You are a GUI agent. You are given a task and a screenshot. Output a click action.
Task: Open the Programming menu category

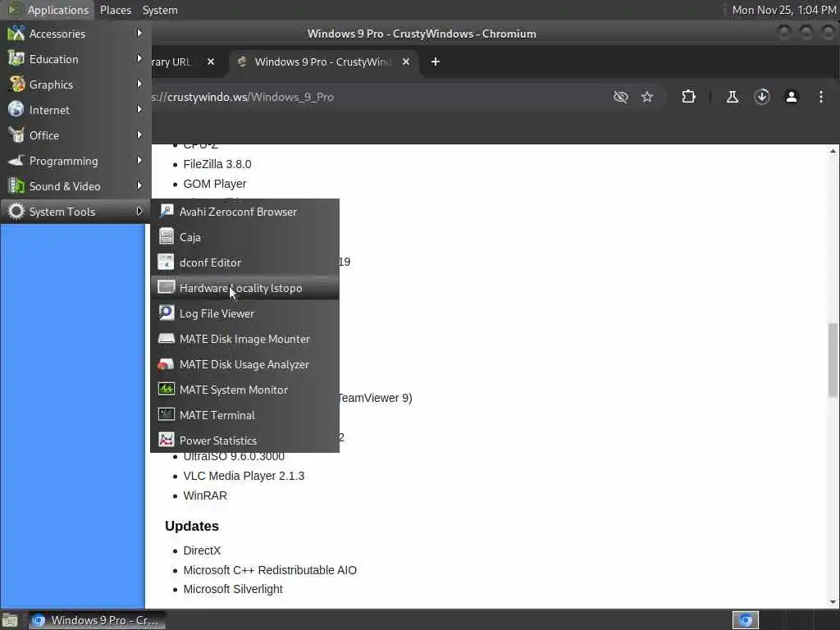click(75, 161)
